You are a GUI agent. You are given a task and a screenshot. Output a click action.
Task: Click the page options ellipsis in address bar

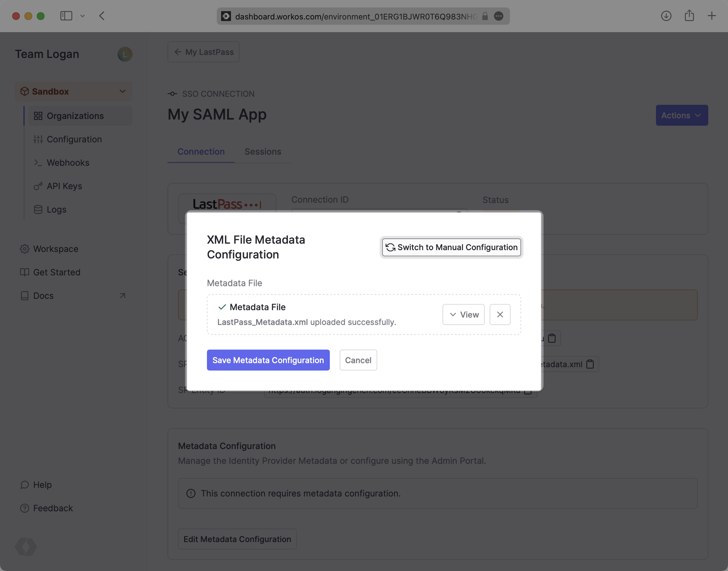click(x=498, y=16)
